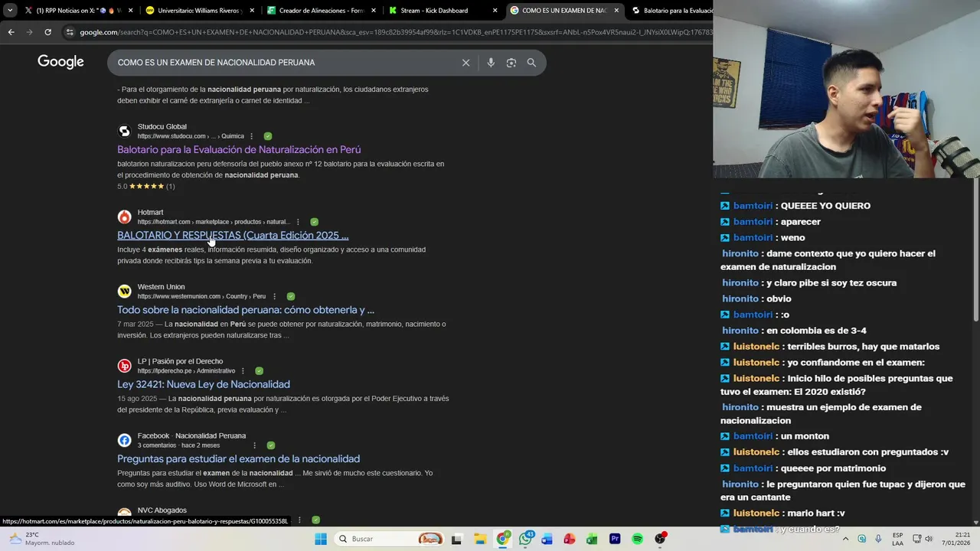Switch to Universitario Williams Riveros tab

(199, 11)
